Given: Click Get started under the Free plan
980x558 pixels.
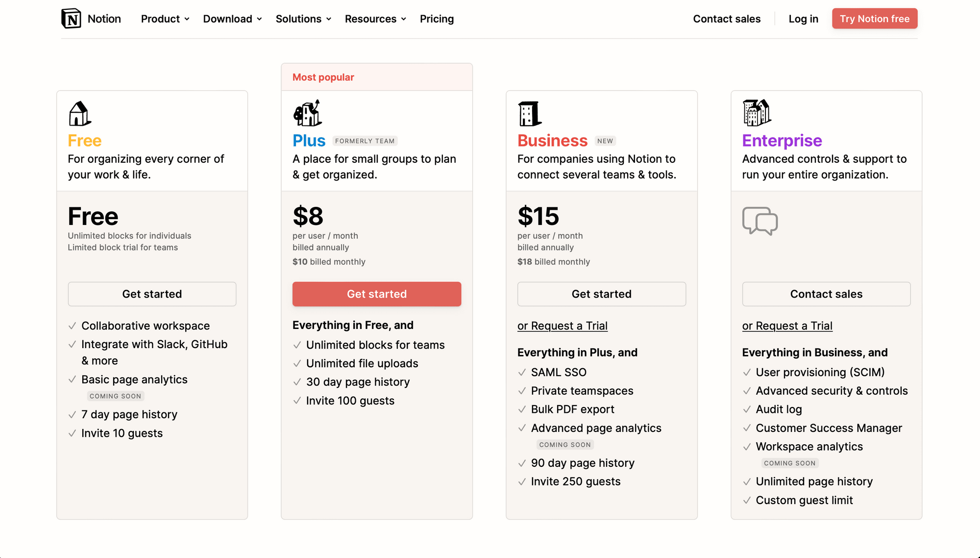Looking at the screenshot, I should (x=152, y=294).
